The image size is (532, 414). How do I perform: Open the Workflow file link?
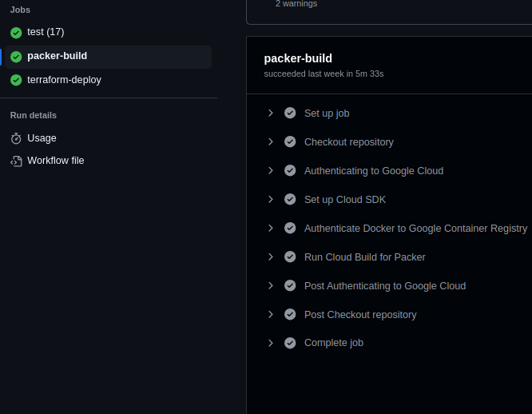[x=55, y=161]
